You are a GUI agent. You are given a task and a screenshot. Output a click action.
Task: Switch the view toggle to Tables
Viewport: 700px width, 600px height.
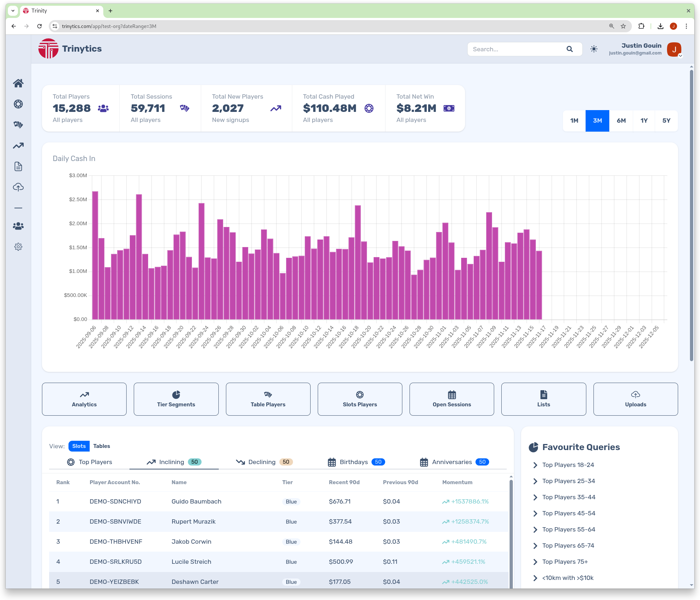coord(101,446)
